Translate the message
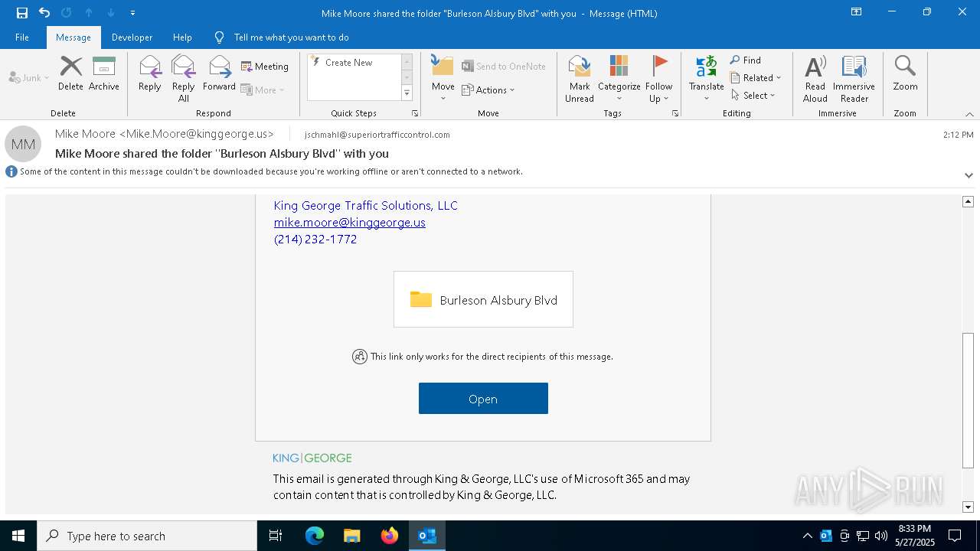 tap(707, 78)
